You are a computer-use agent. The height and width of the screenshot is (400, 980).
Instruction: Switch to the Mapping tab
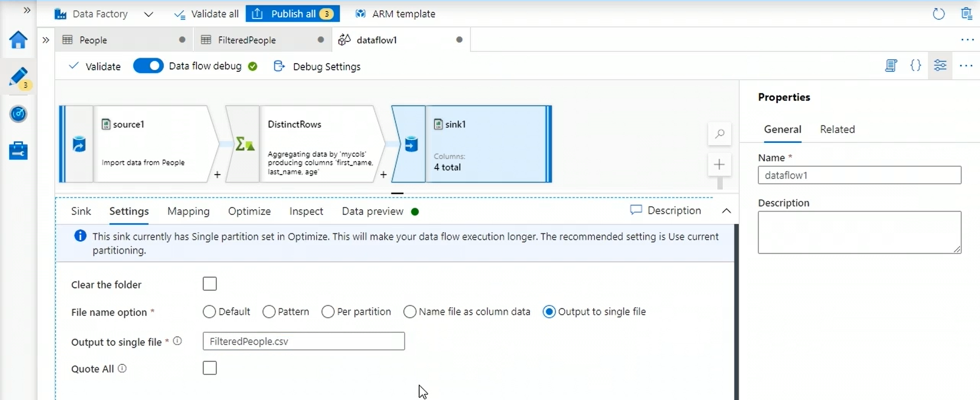tap(188, 211)
